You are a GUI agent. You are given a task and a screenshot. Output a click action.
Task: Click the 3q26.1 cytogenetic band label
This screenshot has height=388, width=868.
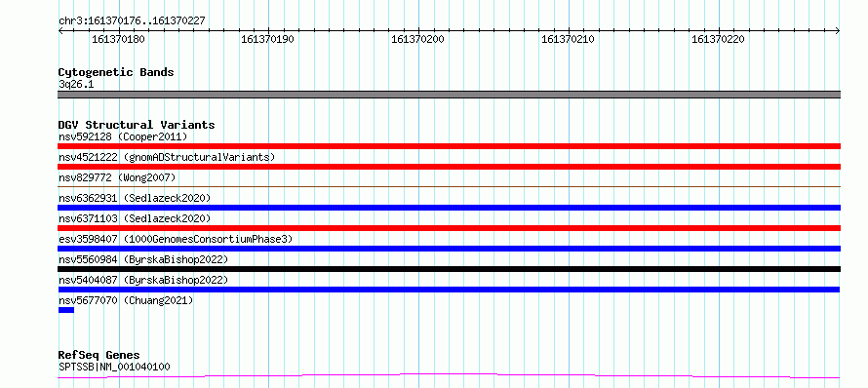pyautogui.click(x=76, y=84)
